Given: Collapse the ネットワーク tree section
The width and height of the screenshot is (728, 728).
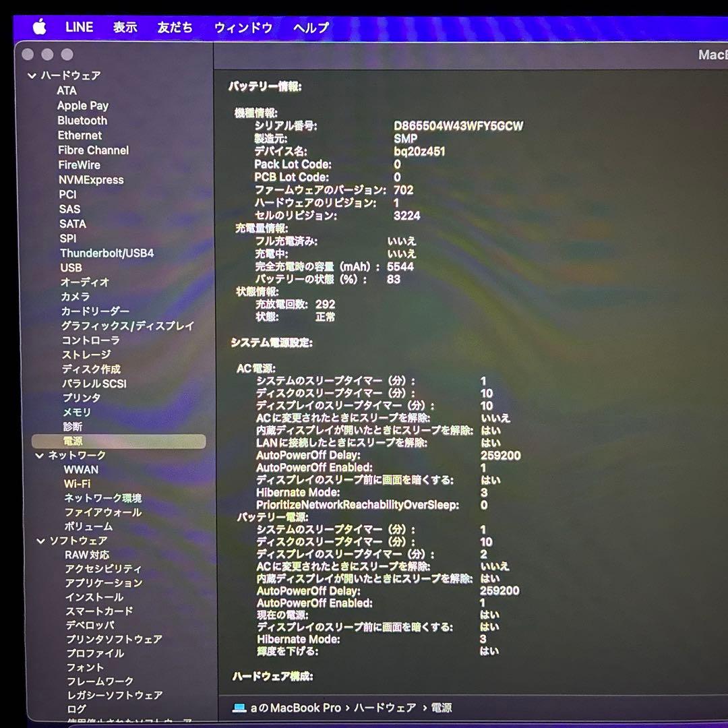Looking at the screenshot, I should pos(40,456).
